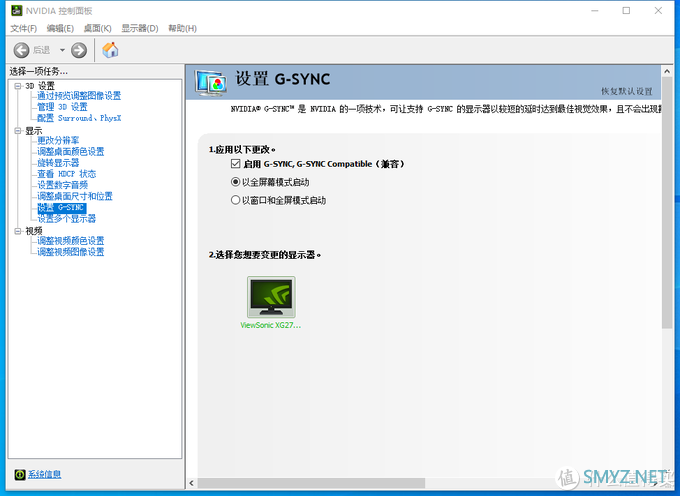Click the Back arrow toolbar icon
Screen dimensions: 680x496
click(21, 50)
